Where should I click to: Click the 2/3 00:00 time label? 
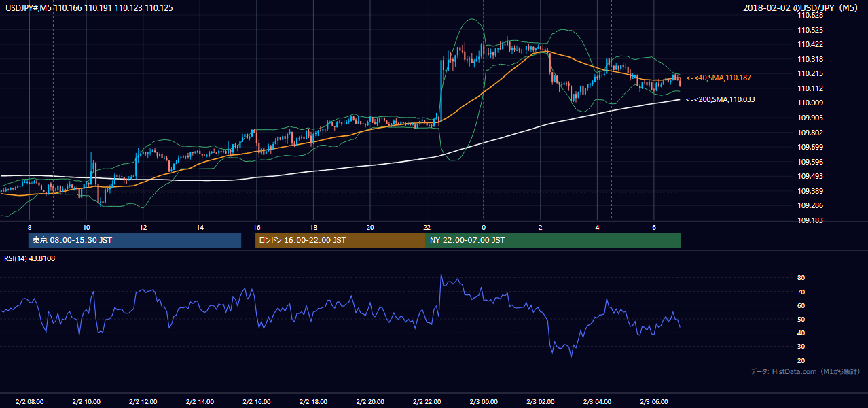coord(483,402)
